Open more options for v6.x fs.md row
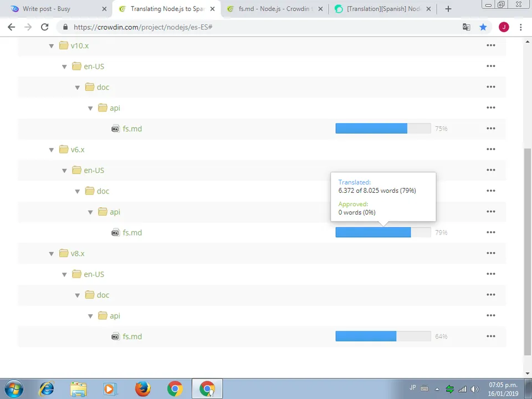The image size is (532, 399). pyautogui.click(x=491, y=232)
